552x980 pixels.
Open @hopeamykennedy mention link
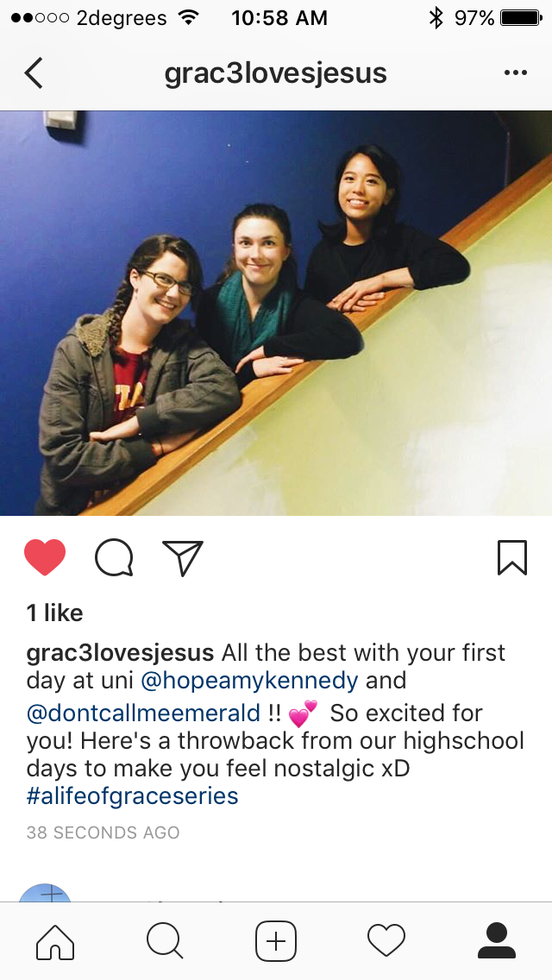point(249,680)
